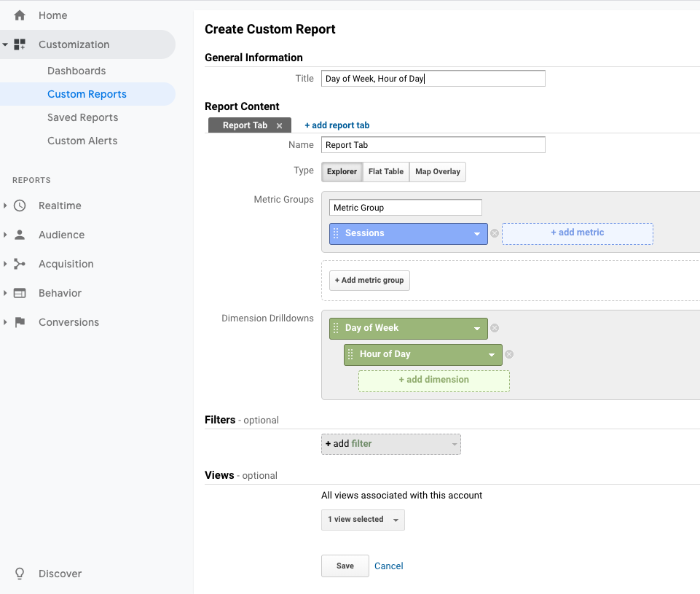The width and height of the screenshot is (700, 594).
Task: Remove the Hour of Day dimension
Action: coord(509,354)
